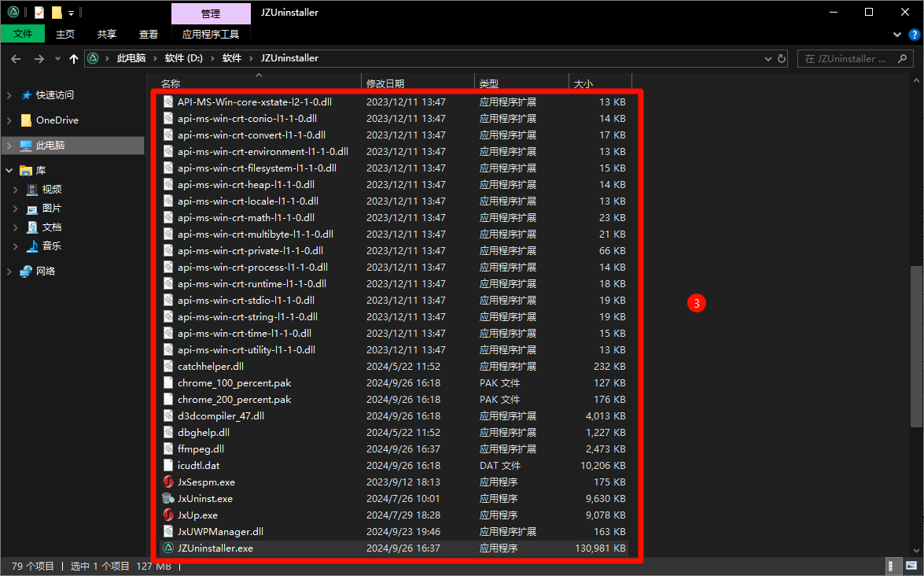Click the search magnifier icon
Screen dimensions: 924x576
pyautogui.click(x=902, y=58)
